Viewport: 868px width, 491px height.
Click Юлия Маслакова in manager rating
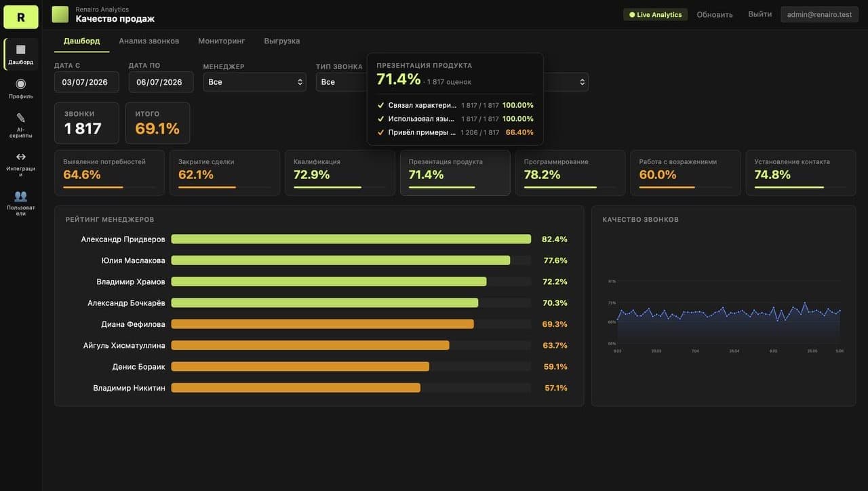click(134, 260)
